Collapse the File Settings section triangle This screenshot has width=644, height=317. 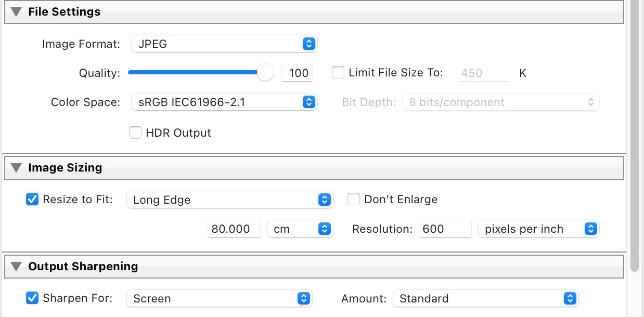[16, 12]
